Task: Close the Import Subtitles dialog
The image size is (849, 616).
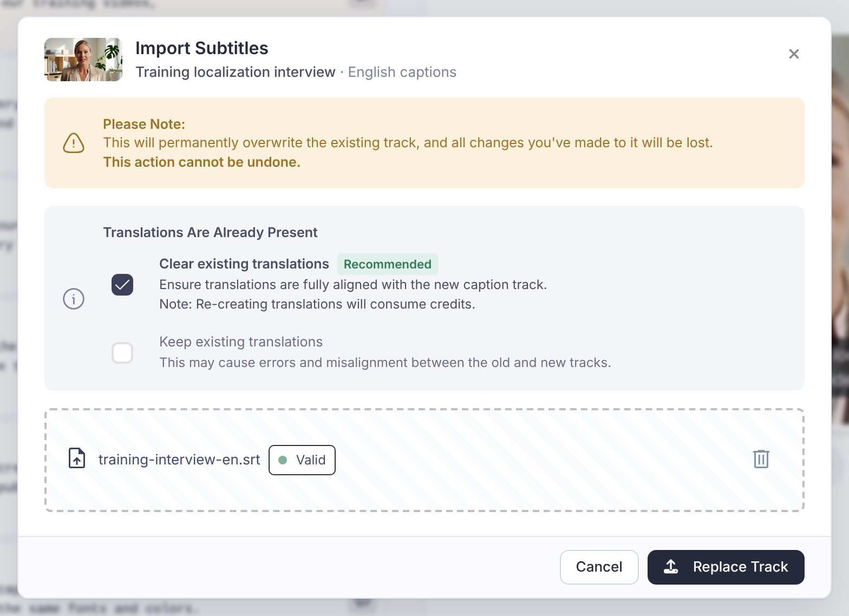Action: [794, 54]
